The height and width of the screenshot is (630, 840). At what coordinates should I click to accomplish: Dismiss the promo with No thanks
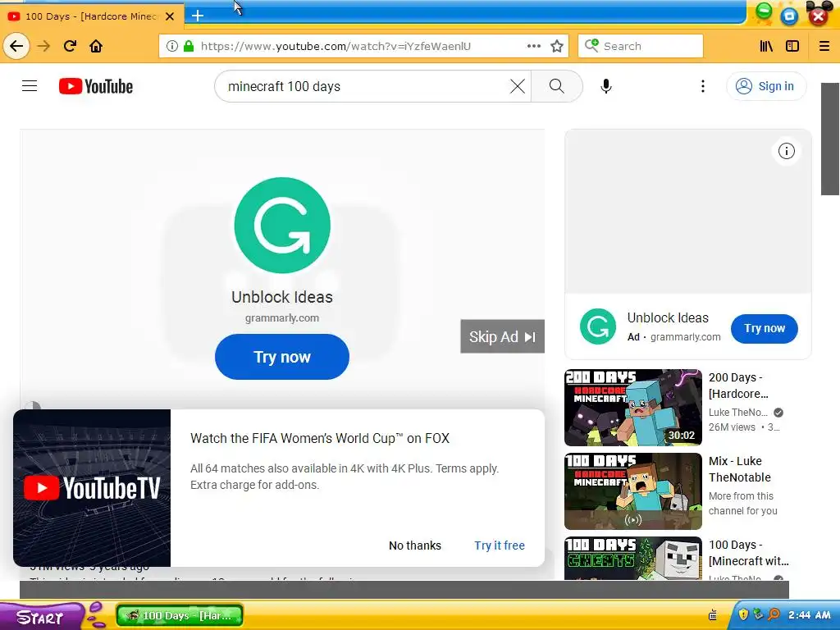click(x=415, y=546)
